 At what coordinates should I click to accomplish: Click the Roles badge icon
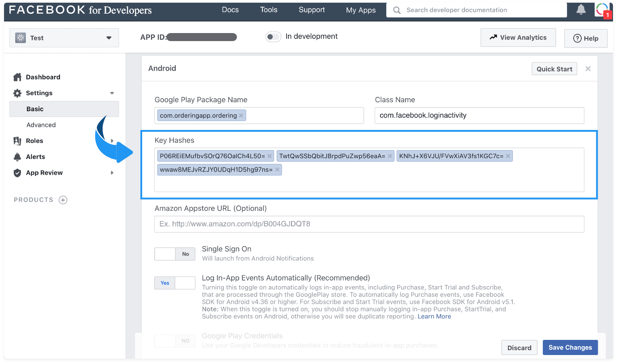[x=17, y=141]
